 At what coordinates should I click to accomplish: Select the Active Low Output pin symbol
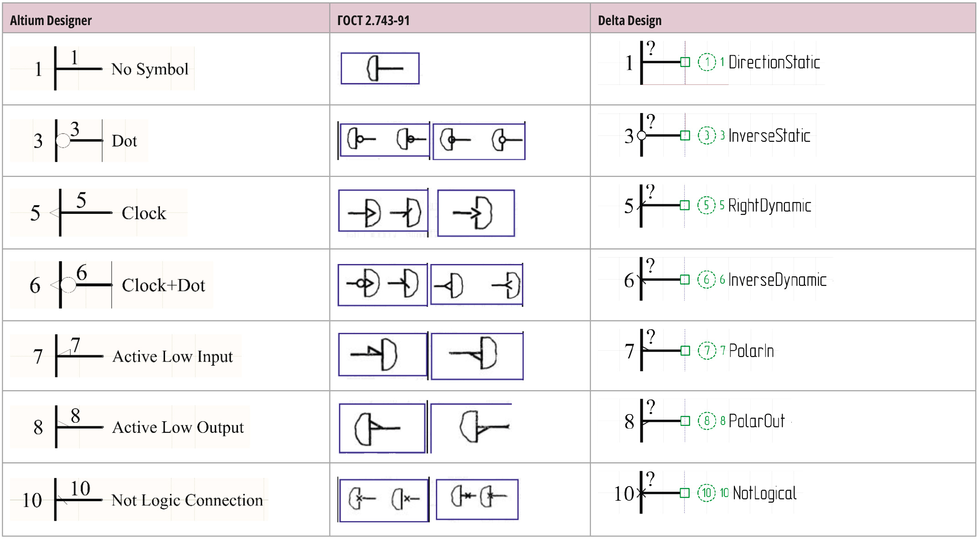[79, 427]
